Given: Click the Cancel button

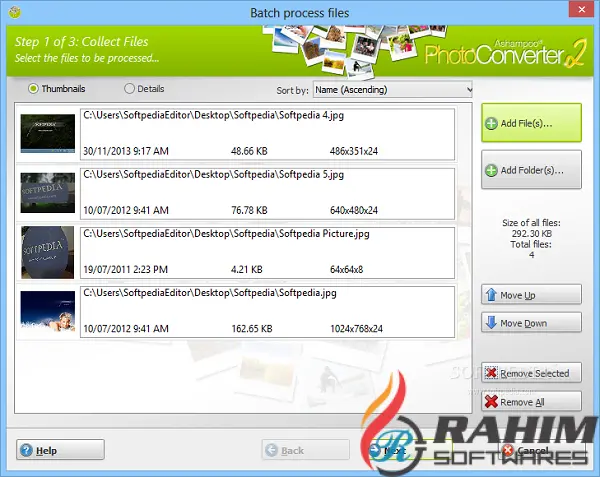Looking at the screenshot, I should click(541, 450).
